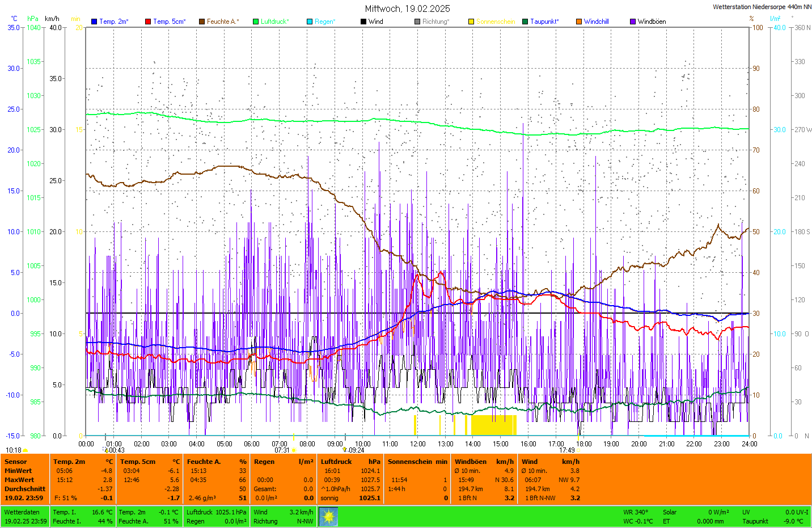
Task: Click the purple Windböen legend square
Action: [633, 22]
